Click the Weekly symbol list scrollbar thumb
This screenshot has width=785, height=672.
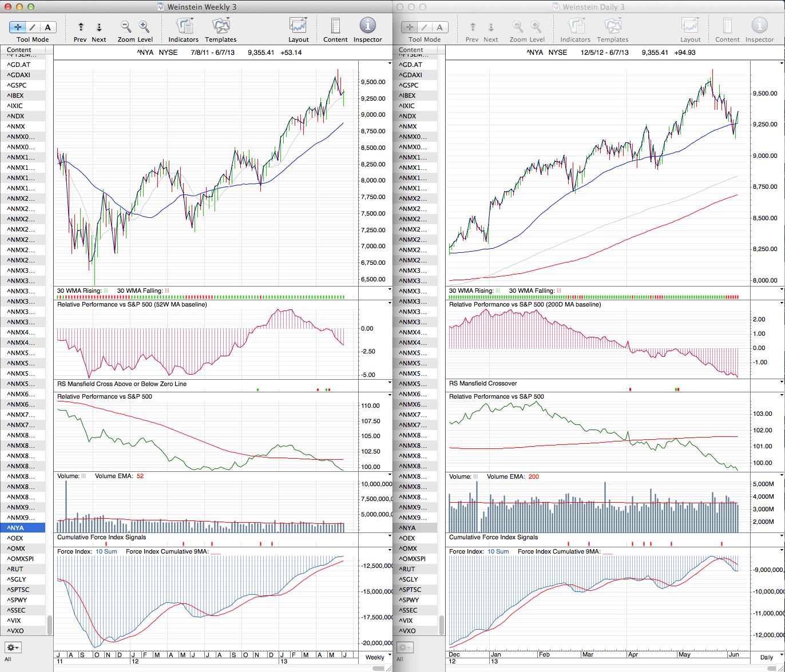tap(50, 625)
